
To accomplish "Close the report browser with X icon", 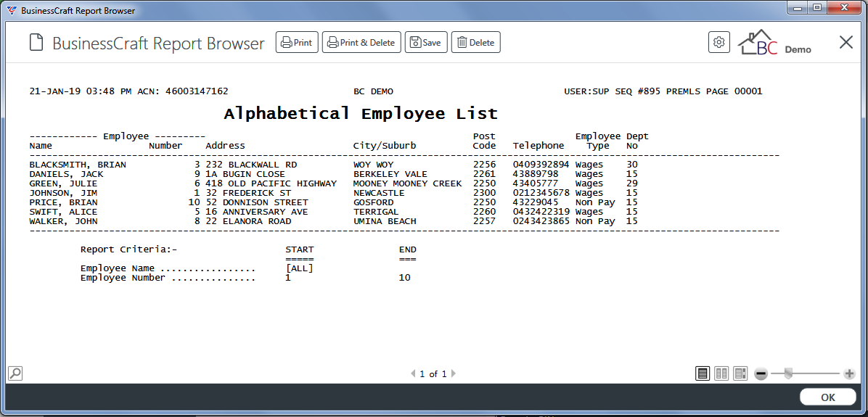I will coord(846,42).
